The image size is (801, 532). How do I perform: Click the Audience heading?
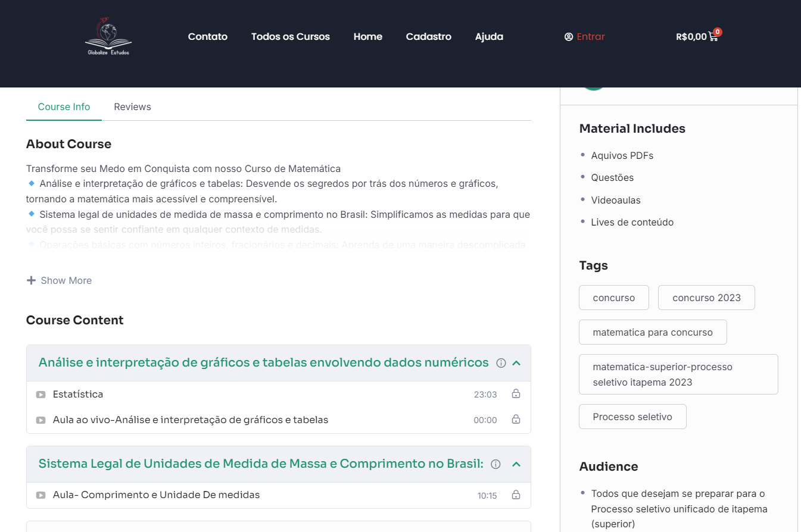point(609,467)
